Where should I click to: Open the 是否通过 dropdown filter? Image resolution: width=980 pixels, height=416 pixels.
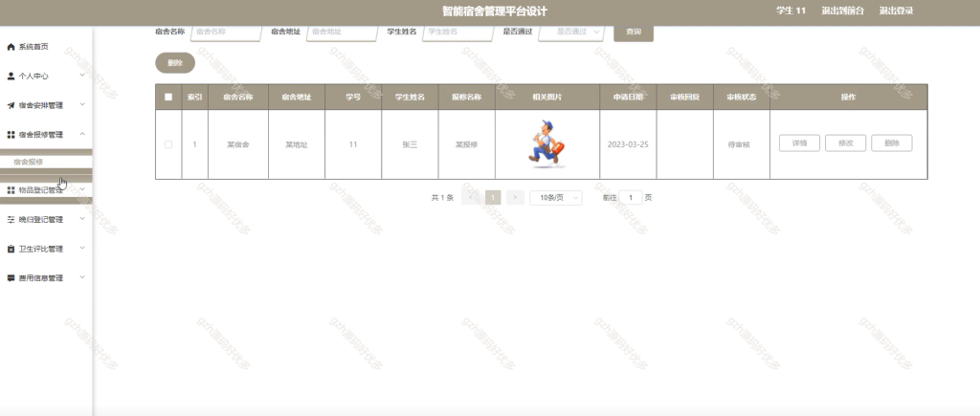(571, 32)
